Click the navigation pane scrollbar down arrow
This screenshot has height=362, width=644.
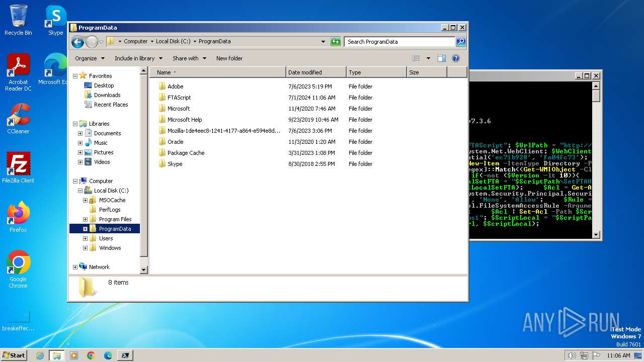pos(143,270)
